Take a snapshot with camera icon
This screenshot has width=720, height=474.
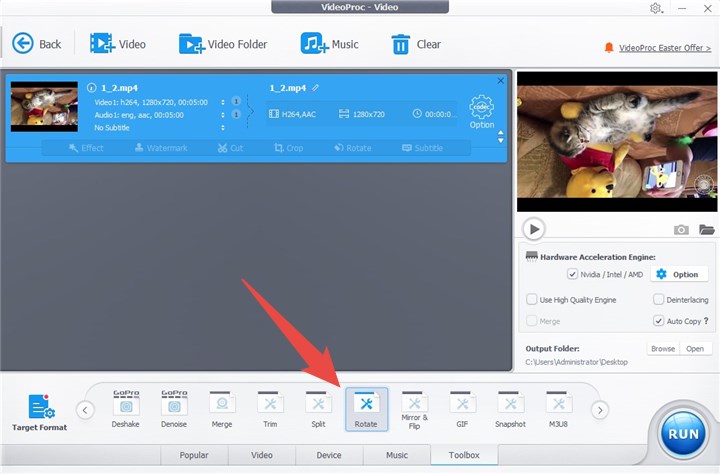(x=681, y=229)
